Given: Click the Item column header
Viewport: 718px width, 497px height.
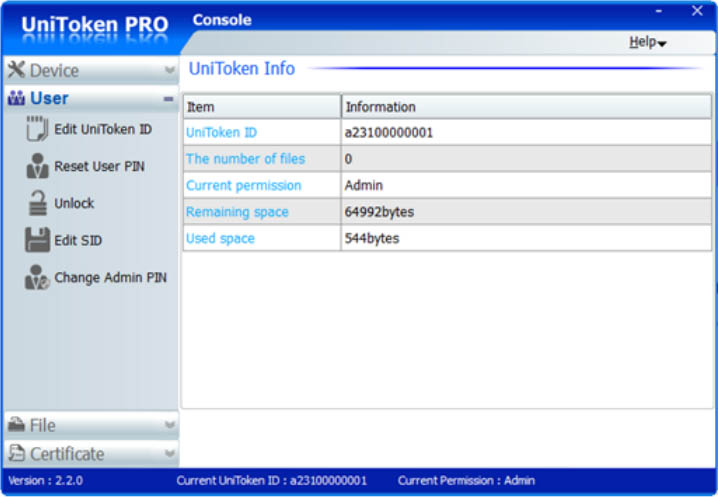Looking at the screenshot, I should (262, 107).
